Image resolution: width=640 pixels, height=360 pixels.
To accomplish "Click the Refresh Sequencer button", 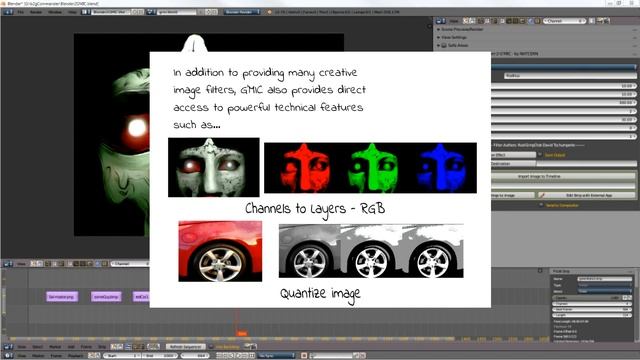I will (186, 347).
